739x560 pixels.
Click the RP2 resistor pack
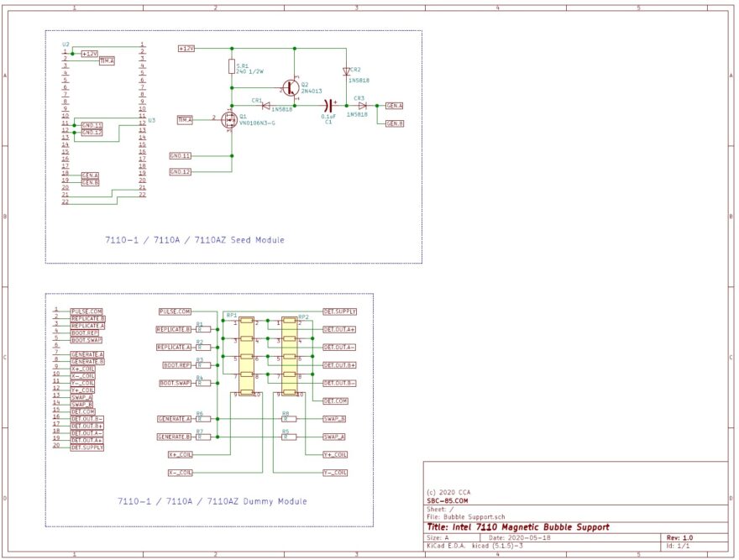click(x=291, y=357)
